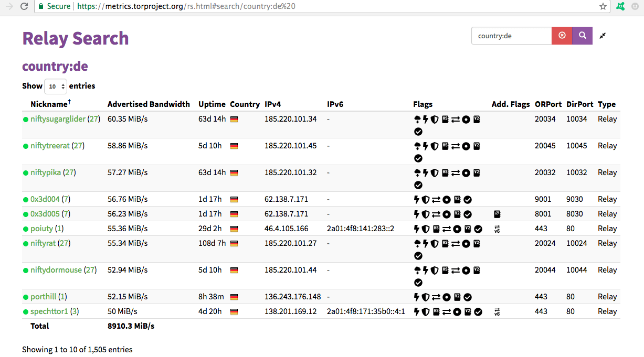Select IPv6 address 2a01:4f8:141:283::2
Image resolution: width=644 pixels, height=357 pixels.
tap(361, 229)
